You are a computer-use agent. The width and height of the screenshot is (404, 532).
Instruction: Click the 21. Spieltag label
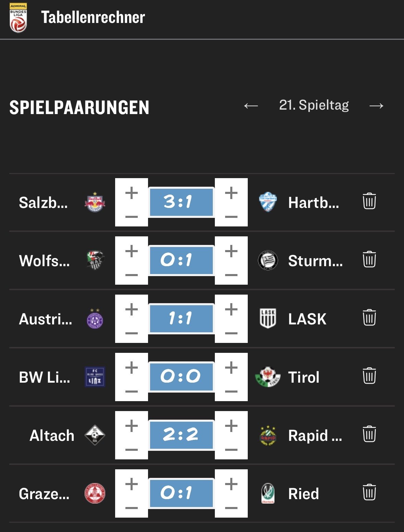(314, 105)
